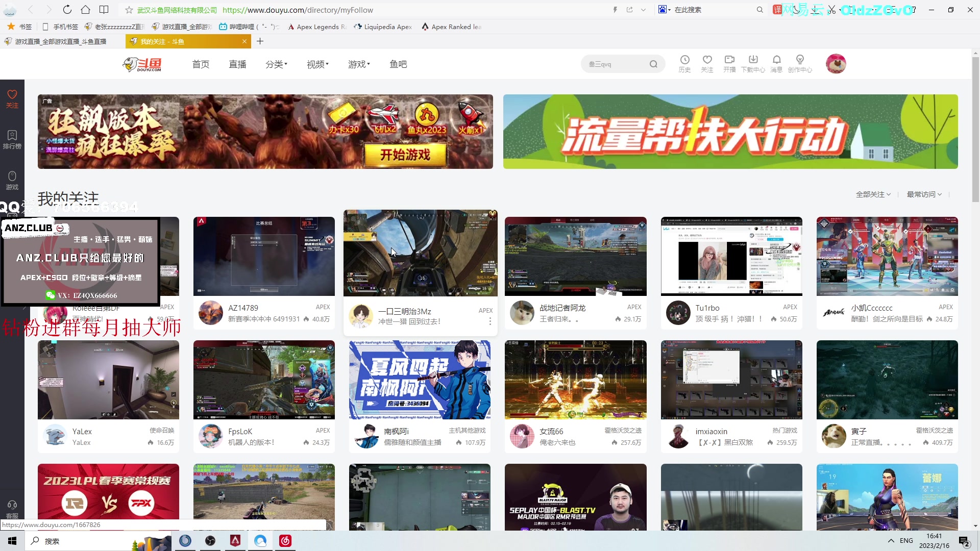
Task: Click the browser home icon
Action: pos(85,10)
